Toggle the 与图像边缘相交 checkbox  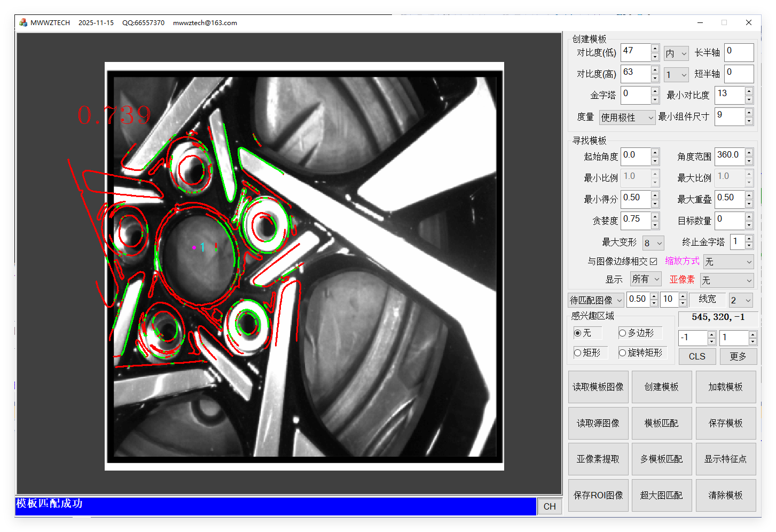tap(653, 261)
